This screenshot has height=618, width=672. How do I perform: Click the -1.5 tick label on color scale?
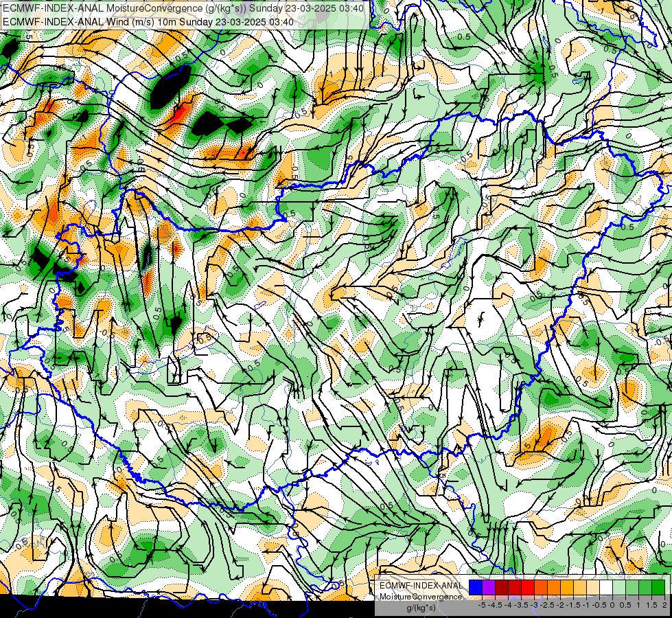tap(573, 605)
